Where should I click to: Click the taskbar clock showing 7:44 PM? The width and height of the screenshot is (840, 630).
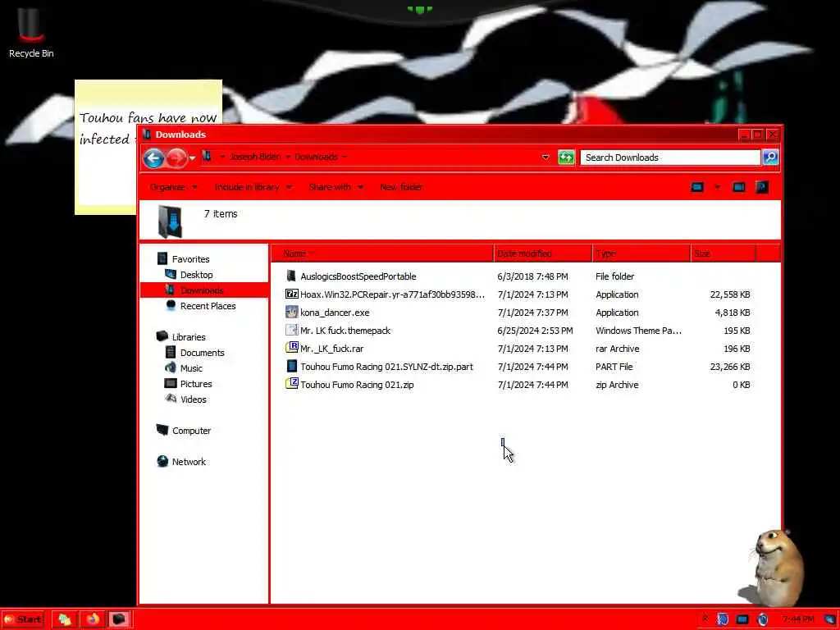[x=797, y=619]
